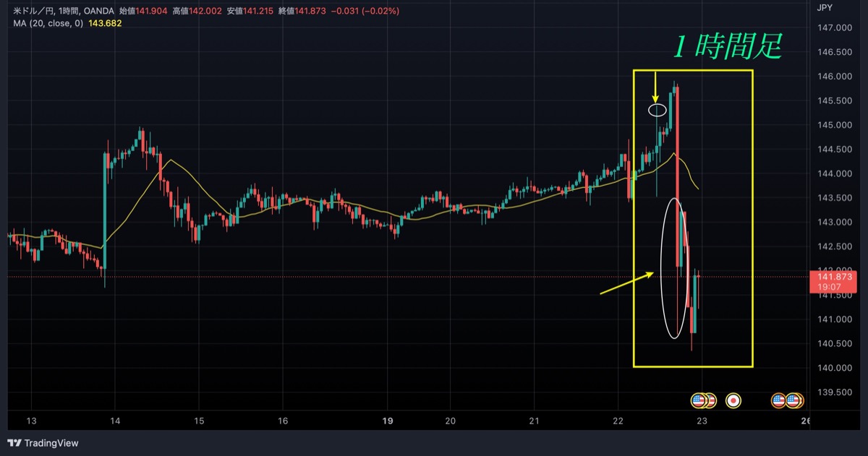Screen dimensions: 868x456
Task: Open the rightmost yellow-bordered US flag event marker
Action: (793, 400)
